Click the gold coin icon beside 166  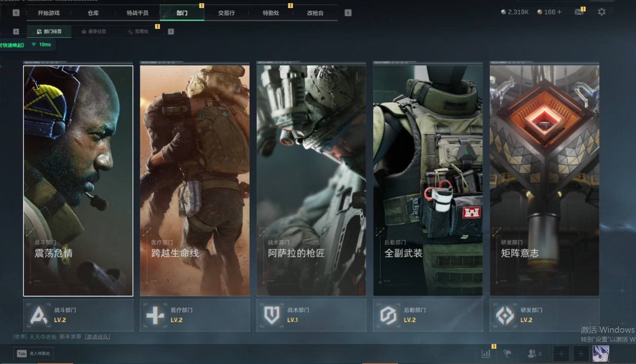coord(540,12)
